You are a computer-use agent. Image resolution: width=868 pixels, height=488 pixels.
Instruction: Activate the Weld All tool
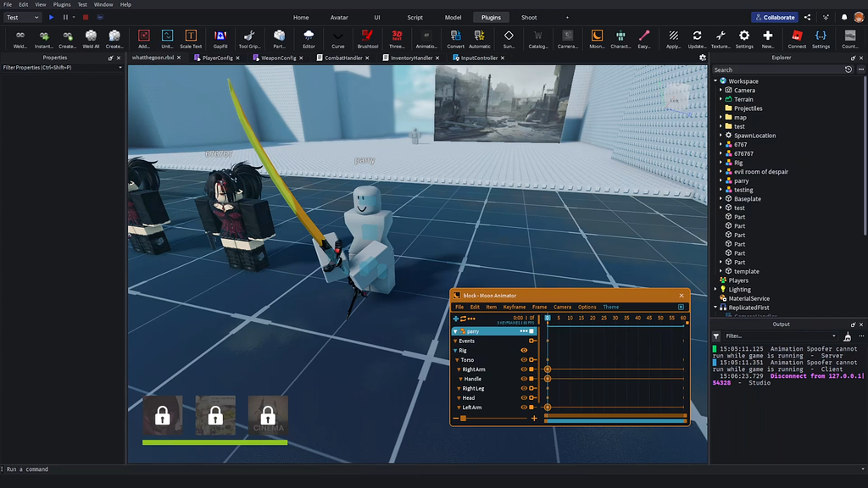[x=91, y=36]
